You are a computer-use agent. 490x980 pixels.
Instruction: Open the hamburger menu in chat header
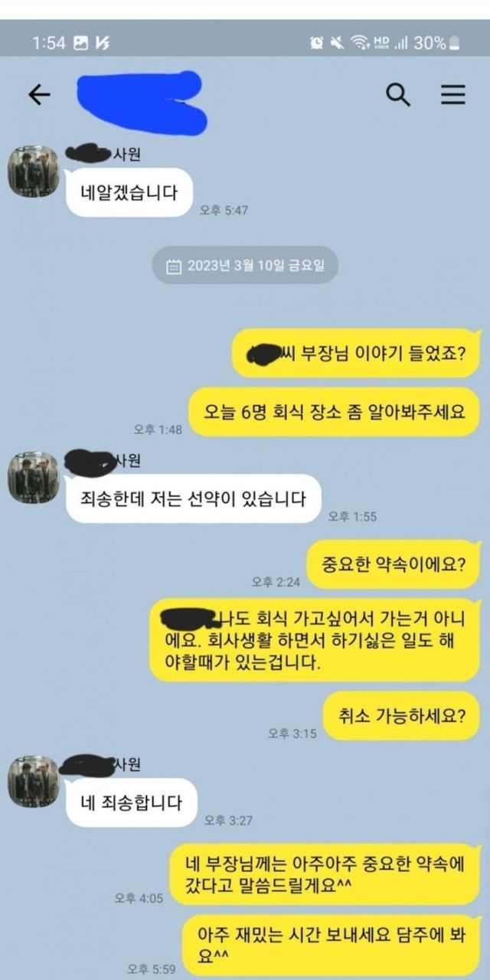[x=452, y=94]
